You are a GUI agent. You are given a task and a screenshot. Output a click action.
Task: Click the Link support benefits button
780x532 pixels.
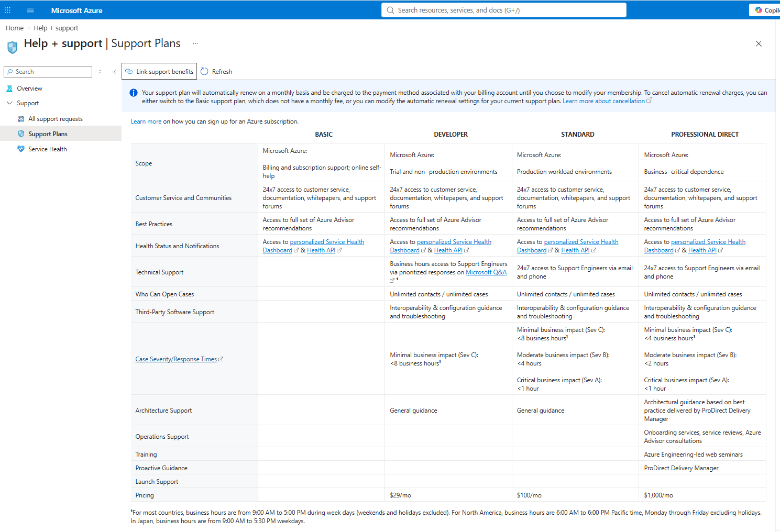pyautogui.click(x=159, y=72)
